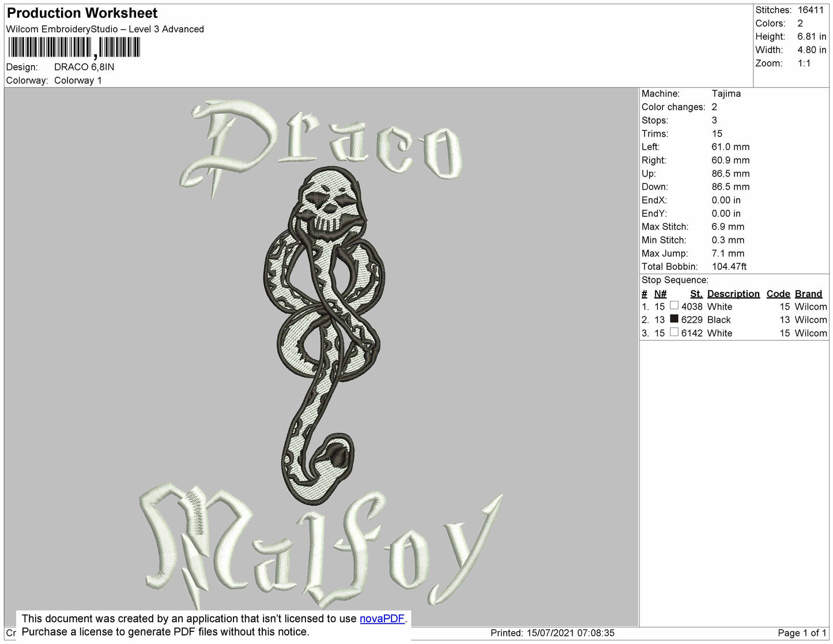Click the "Down:" label
This screenshot has width=833, height=644.
pos(655,187)
